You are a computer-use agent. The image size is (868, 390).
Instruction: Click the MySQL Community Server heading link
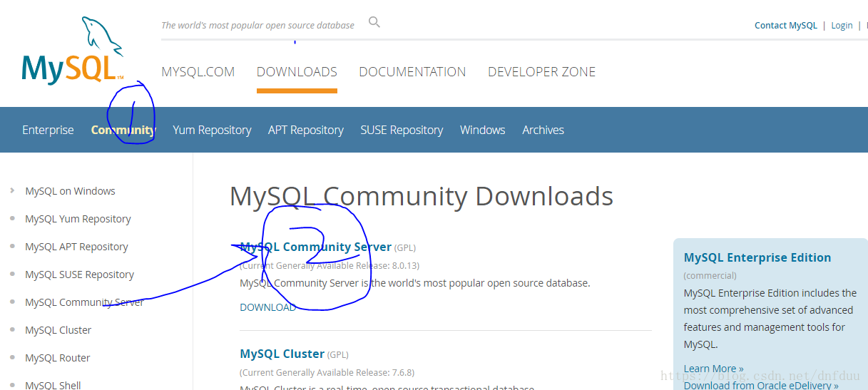316,247
